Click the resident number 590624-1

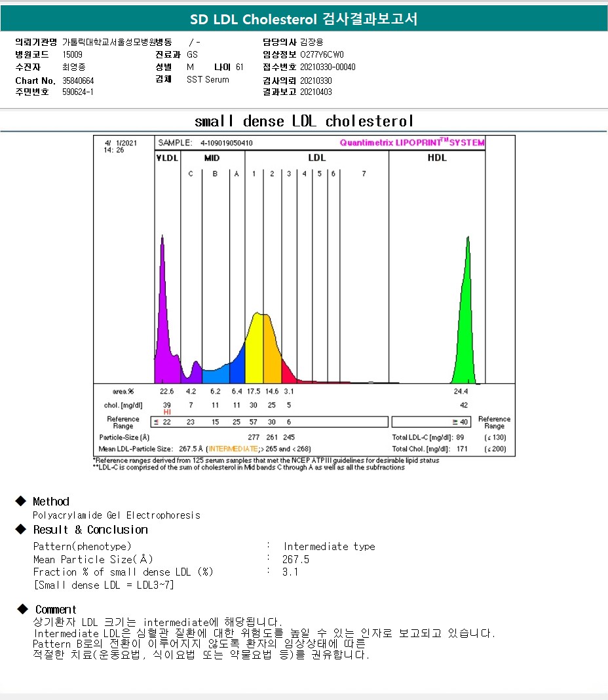tap(78, 92)
